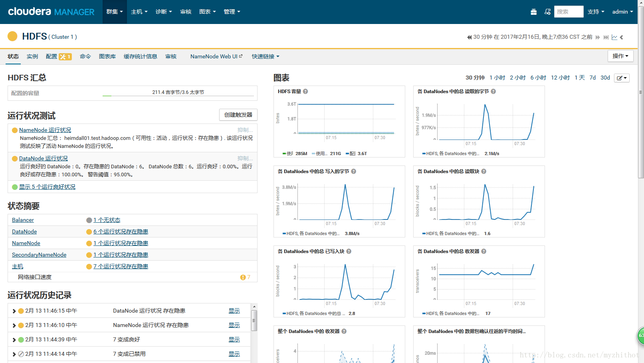Click the network interface speed warning icon

(x=243, y=277)
